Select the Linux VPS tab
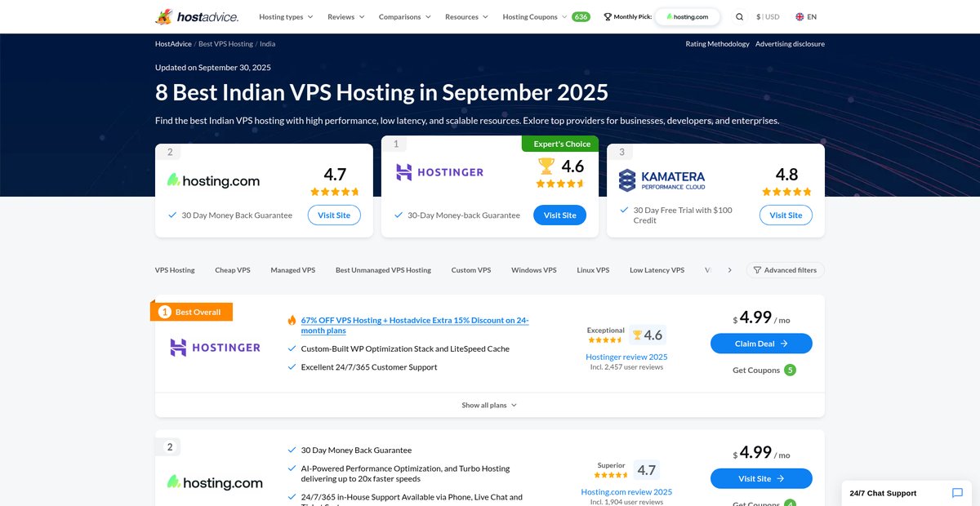The image size is (980, 506). click(593, 270)
